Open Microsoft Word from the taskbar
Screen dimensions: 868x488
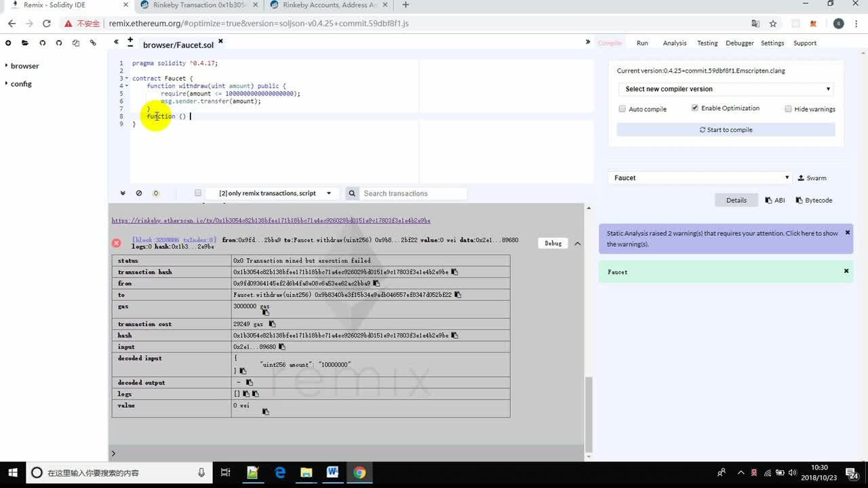point(332,472)
